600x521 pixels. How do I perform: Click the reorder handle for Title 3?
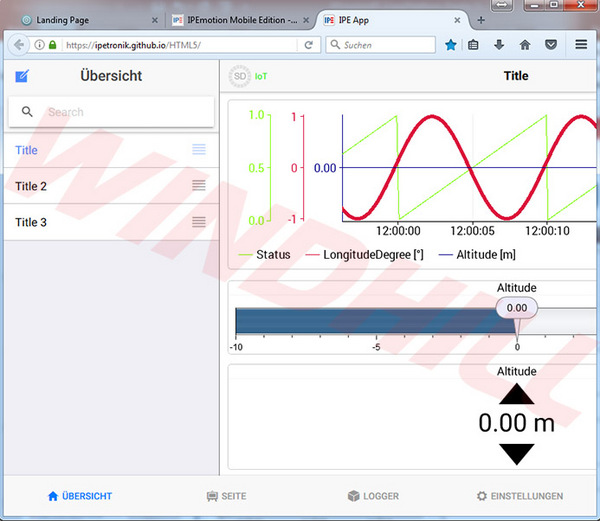point(199,222)
